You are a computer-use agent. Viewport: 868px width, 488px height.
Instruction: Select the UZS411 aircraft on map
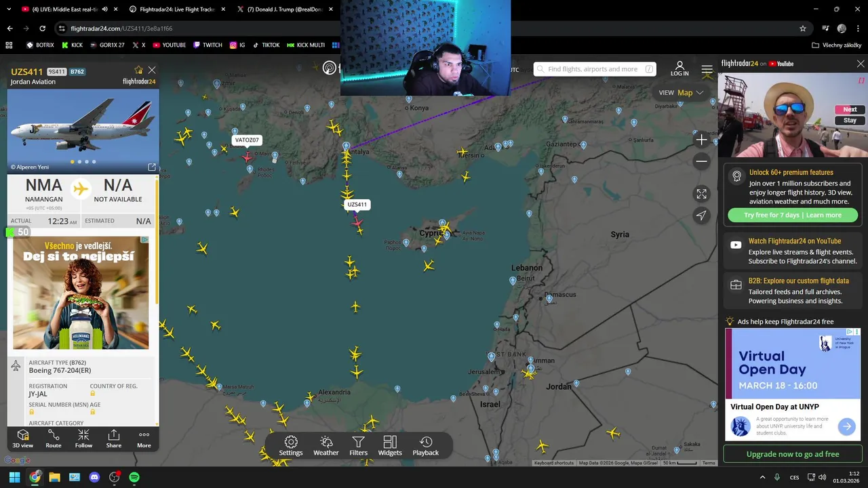pos(357,221)
